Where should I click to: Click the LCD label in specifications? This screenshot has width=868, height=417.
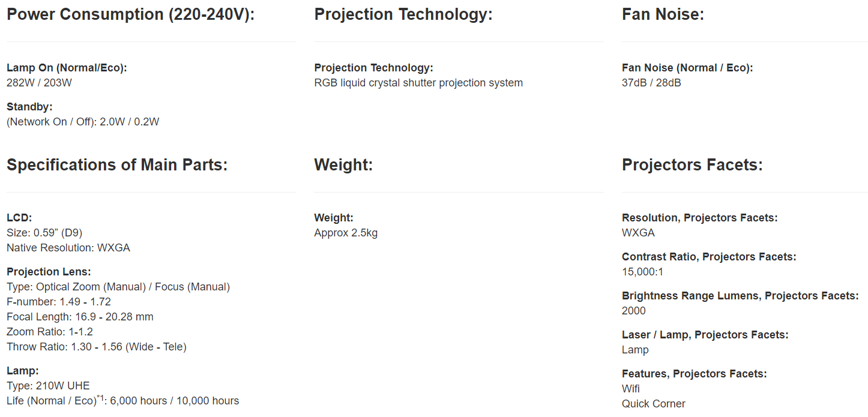click(x=19, y=218)
